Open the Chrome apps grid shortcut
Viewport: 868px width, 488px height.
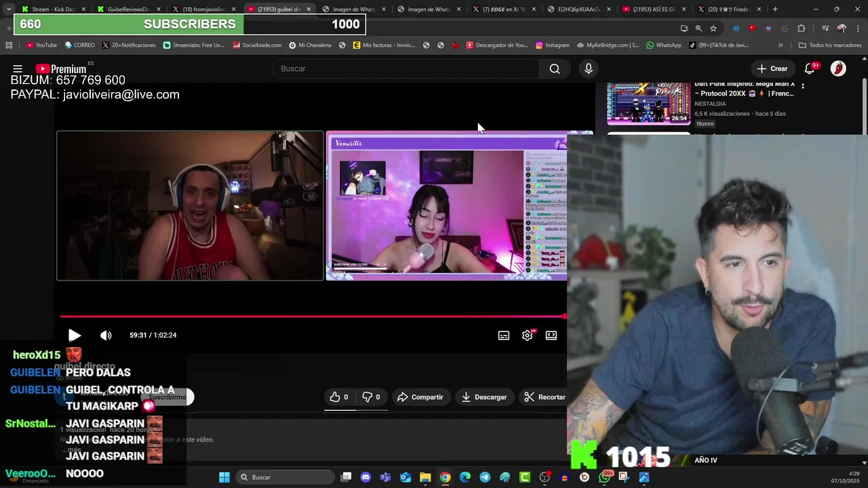9,45
